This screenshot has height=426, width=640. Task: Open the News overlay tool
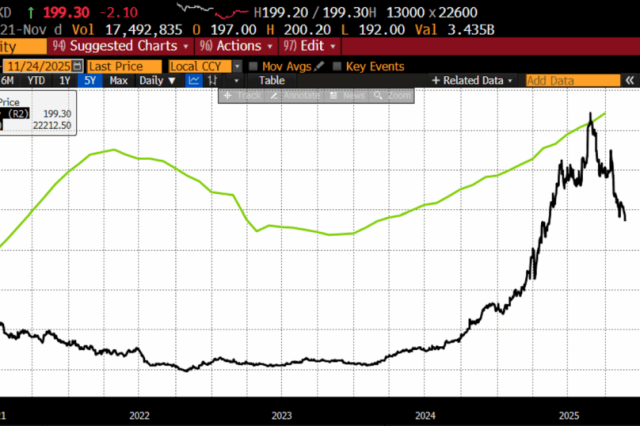click(344, 94)
